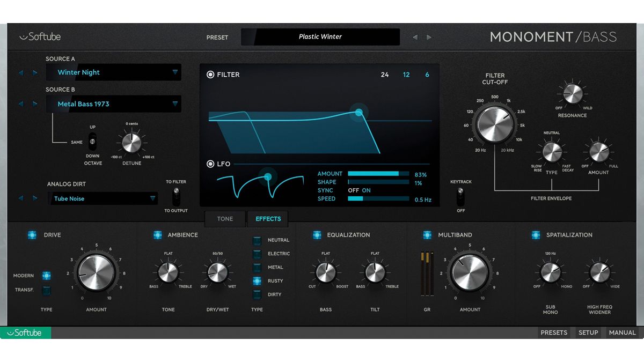Image resolution: width=644 pixels, height=362 pixels.
Task: Select previous preset arrow next to Plastic Winter
Action: click(415, 37)
